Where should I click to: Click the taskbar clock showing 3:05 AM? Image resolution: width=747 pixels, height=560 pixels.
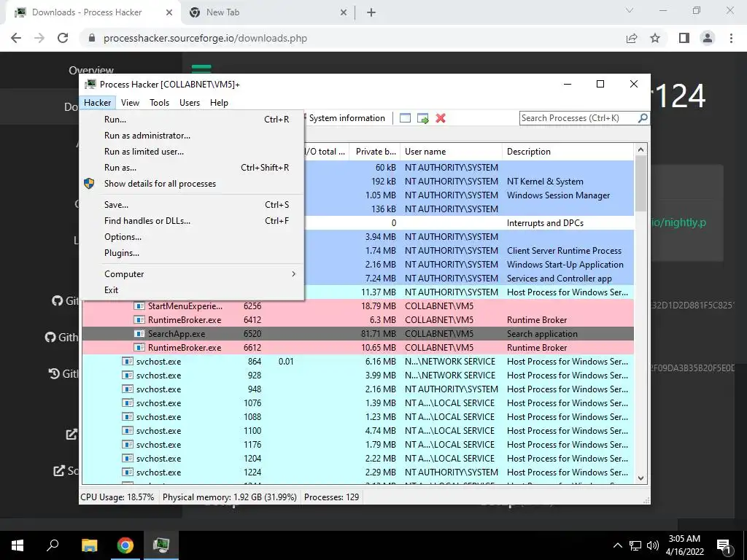point(684,545)
